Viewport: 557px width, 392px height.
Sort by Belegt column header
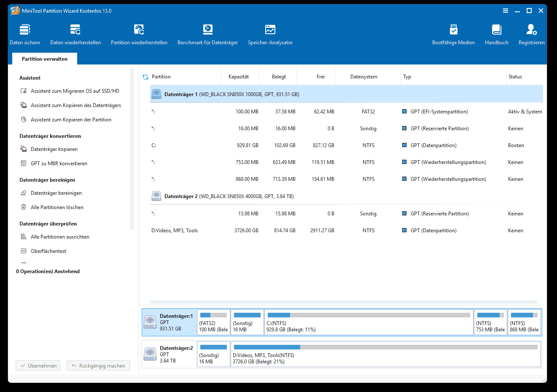point(279,77)
